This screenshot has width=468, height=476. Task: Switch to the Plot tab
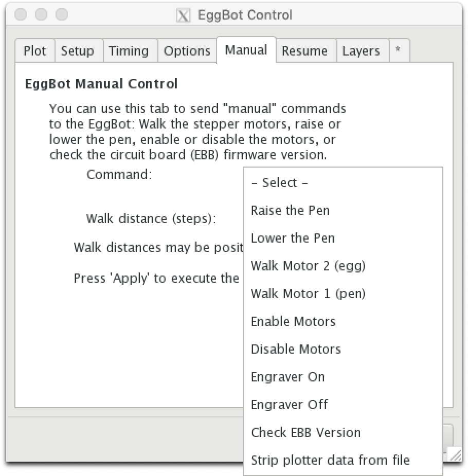coord(35,51)
